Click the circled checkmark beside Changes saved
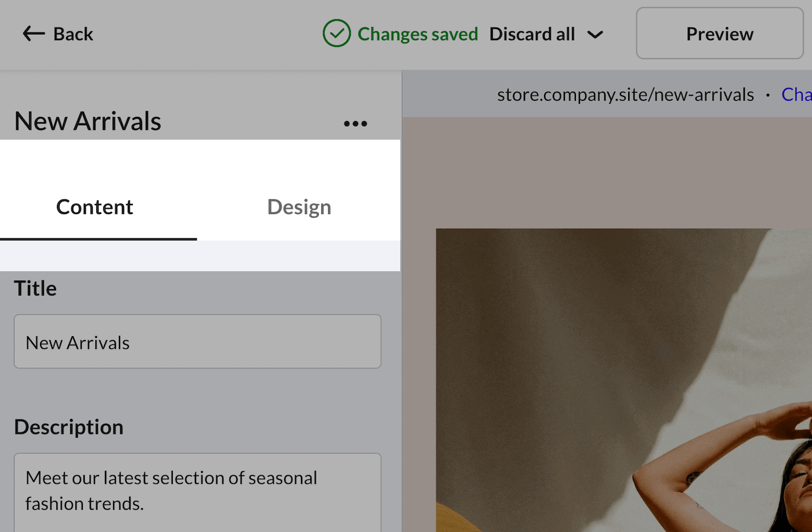Screen dimensions: 812x532 (337, 34)
